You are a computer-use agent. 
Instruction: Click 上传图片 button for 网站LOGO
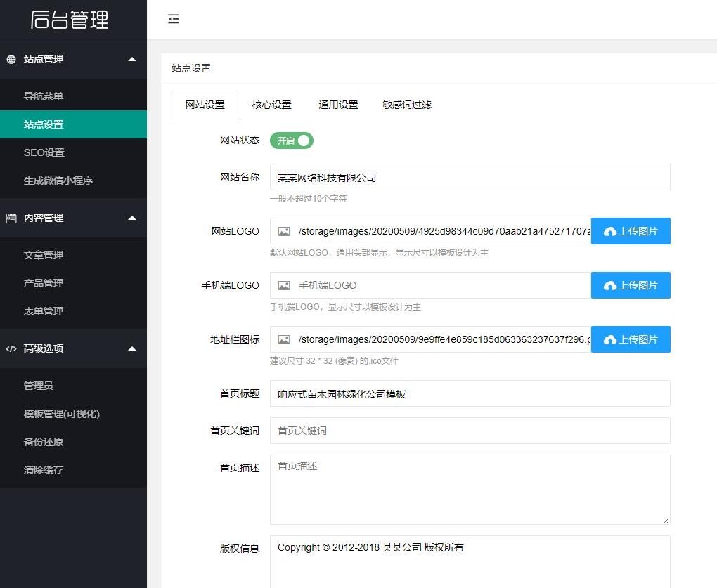click(631, 231)
